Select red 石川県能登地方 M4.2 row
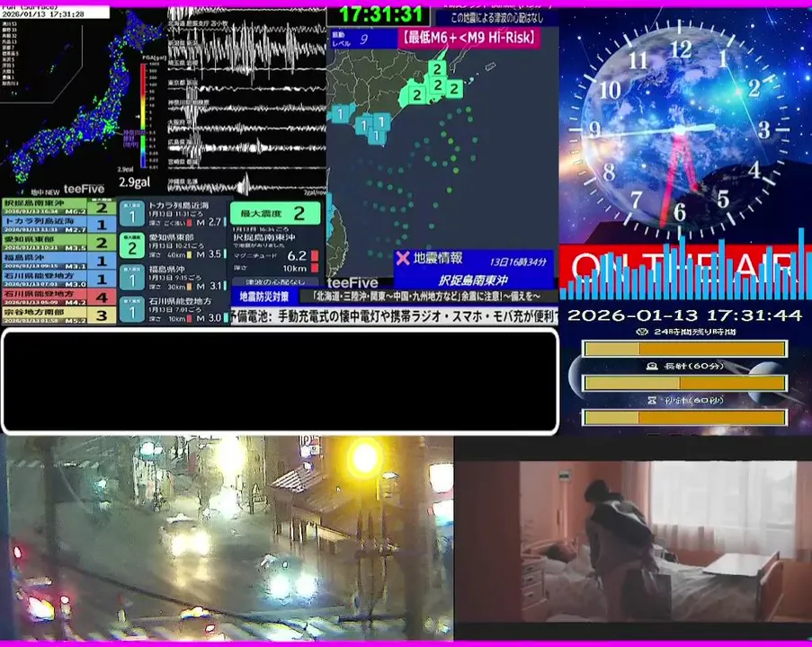The image size is (812, 647). (58, 297)
